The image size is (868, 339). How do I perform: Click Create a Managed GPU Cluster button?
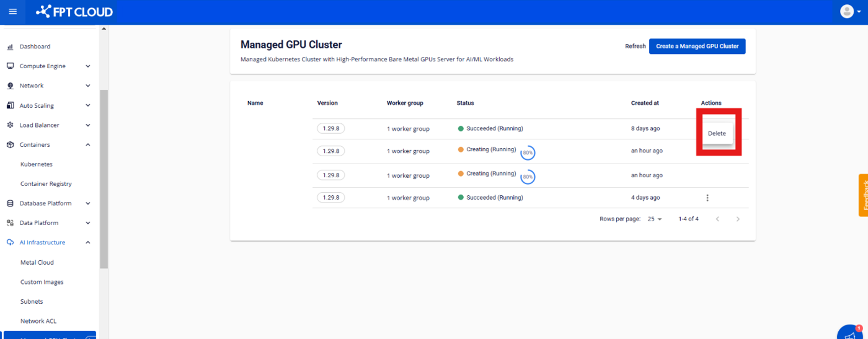tap(697, 46)
